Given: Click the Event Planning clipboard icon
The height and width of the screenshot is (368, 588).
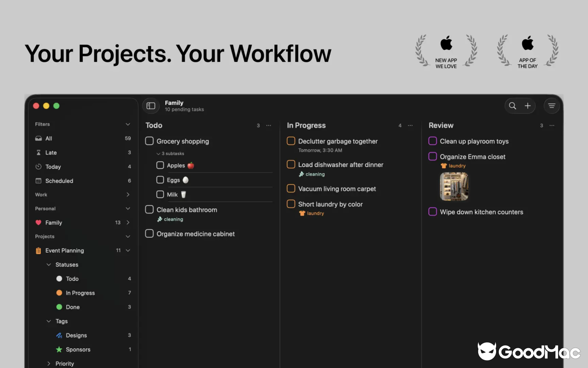Looking at the screenshot, I should [x=39, y=251].
